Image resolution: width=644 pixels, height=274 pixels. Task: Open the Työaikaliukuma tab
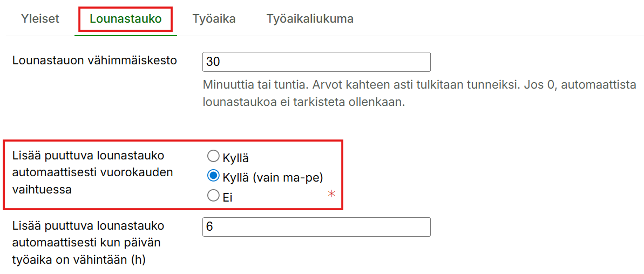(x=310, y=19)
